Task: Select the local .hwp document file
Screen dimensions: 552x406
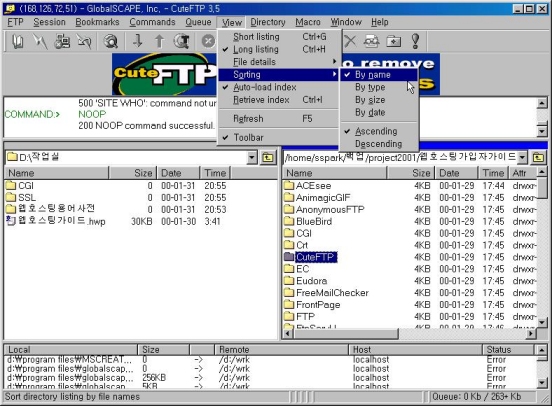Action: point(56,221)
